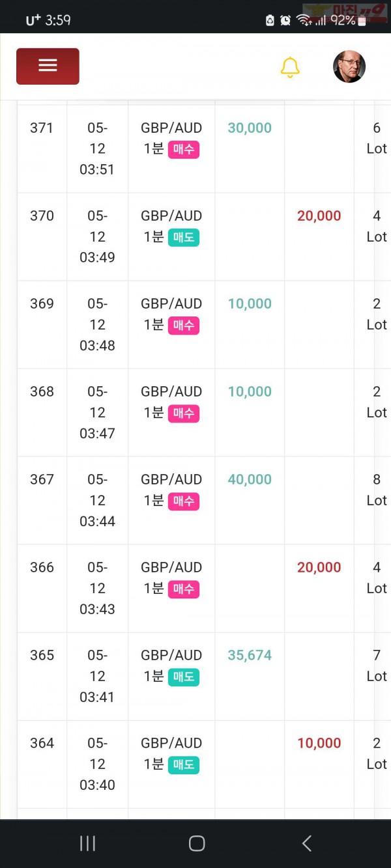Click order number 369
The image size is (391, 868).
(42, 303)
